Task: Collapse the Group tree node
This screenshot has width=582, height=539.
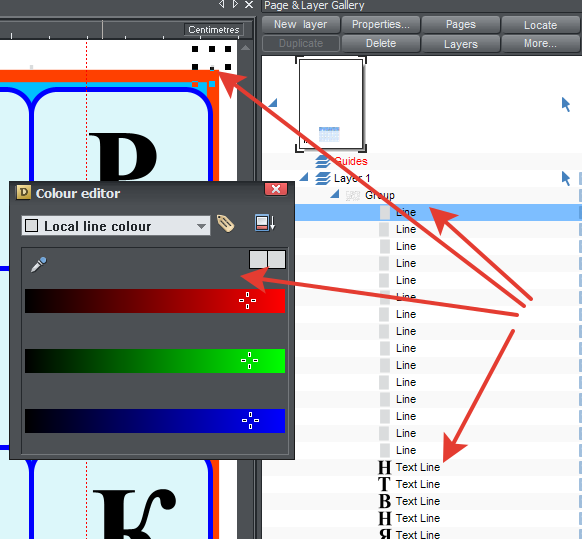Action: click(x=335, y=194)
